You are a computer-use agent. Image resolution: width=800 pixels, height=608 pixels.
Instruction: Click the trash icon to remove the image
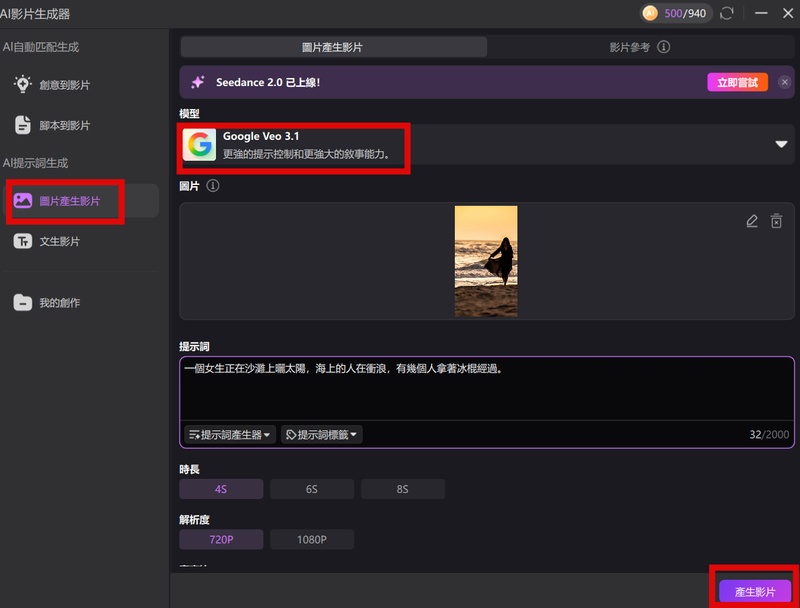pyautogui.click(x=776, y=221)
